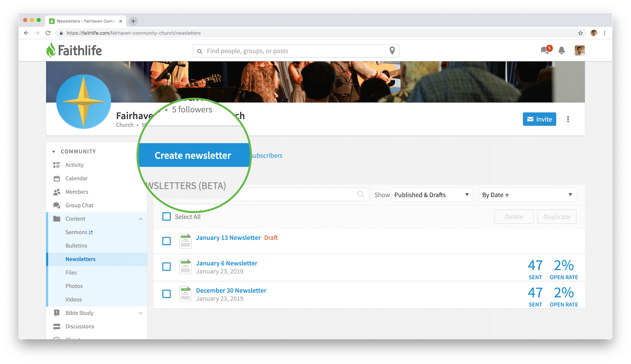Click the Fairhaven church star avatar
Image resolution: width=631 pixels, height=364 pixels.
84,102
